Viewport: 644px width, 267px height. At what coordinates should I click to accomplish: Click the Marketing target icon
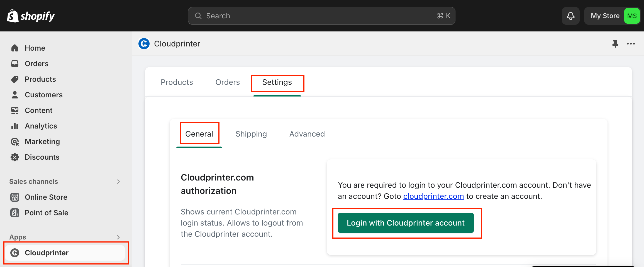[x=15, y=142]
